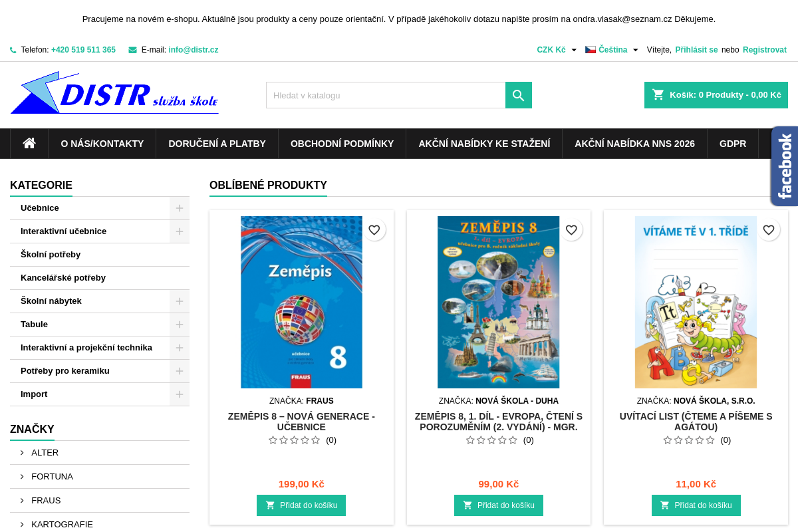Click the phone icon beside Telefon

tap(13, 50)
